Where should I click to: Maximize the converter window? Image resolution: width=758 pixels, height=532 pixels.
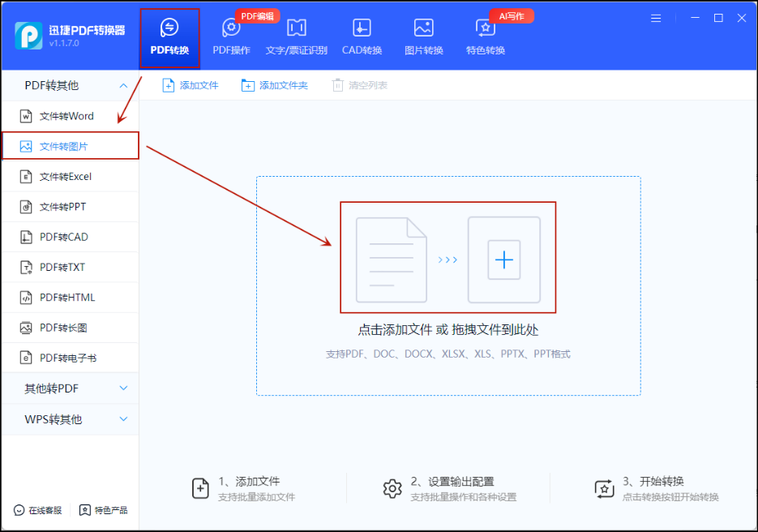coord(718,18)
